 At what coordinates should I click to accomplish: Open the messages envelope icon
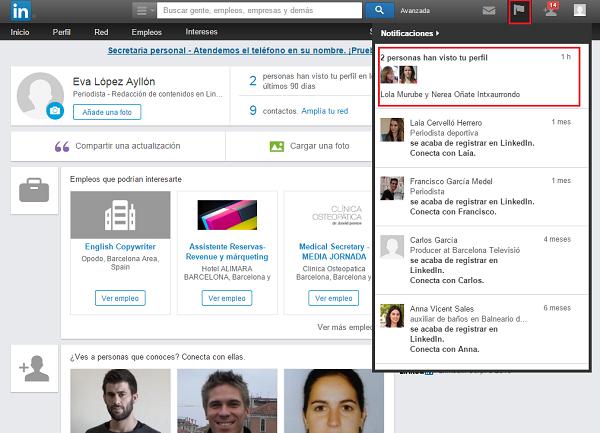tap(489, 11)
